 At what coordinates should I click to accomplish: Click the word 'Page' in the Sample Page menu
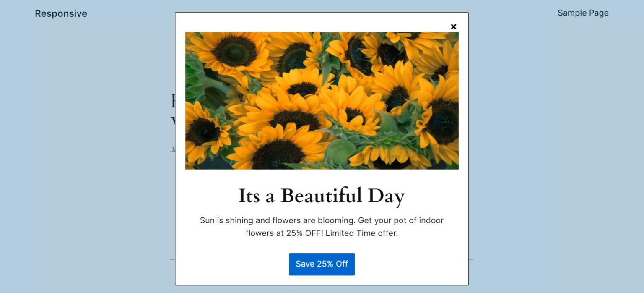598,13
